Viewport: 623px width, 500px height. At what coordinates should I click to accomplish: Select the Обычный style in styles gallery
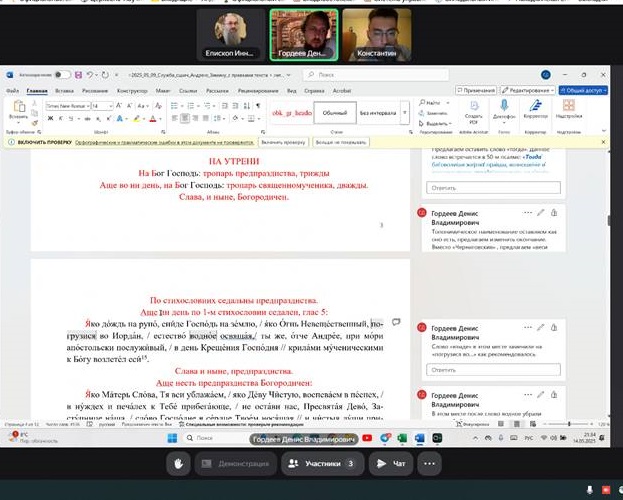point(331,113)
